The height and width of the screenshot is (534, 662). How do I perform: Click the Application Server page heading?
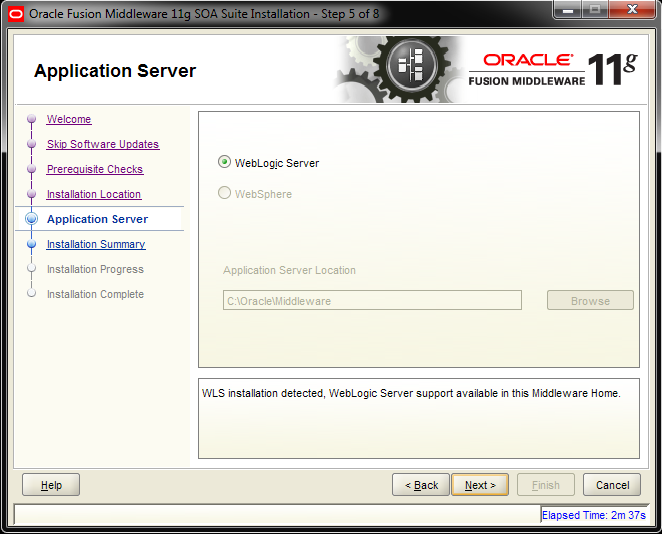click(115, 70)
